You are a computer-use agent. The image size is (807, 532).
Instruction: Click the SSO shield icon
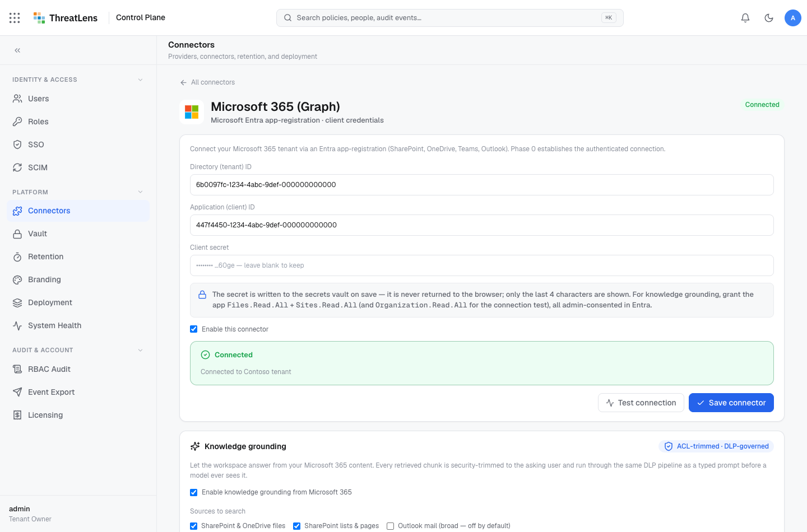(17, 144)
